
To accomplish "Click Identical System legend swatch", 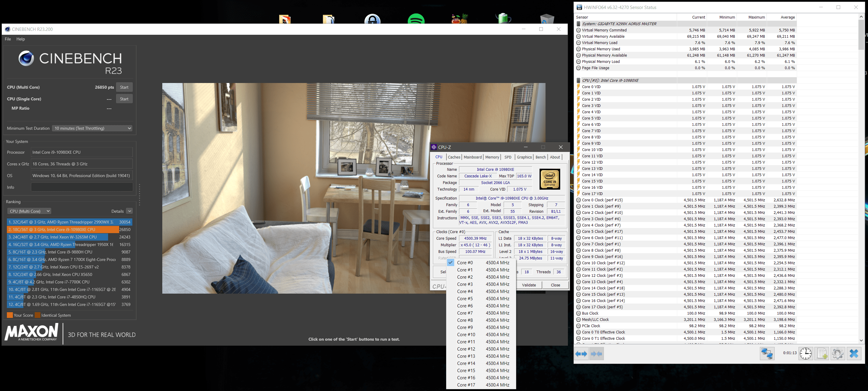I will (x=37, y=315).
